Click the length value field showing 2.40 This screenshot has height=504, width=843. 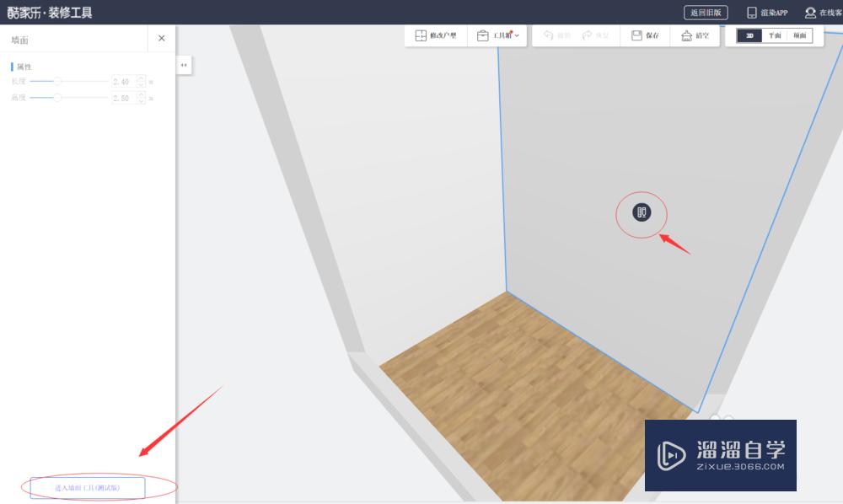point(123,82)
